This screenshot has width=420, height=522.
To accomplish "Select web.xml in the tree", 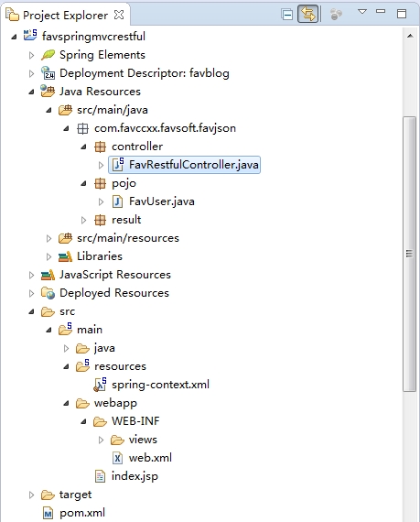I will (x=150, y=458).
